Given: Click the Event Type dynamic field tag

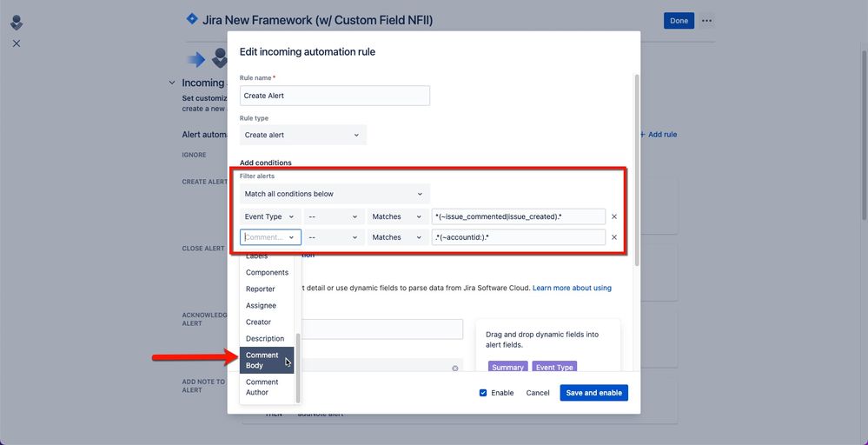Looking at the screenshot, I should (x=554, y=367).
